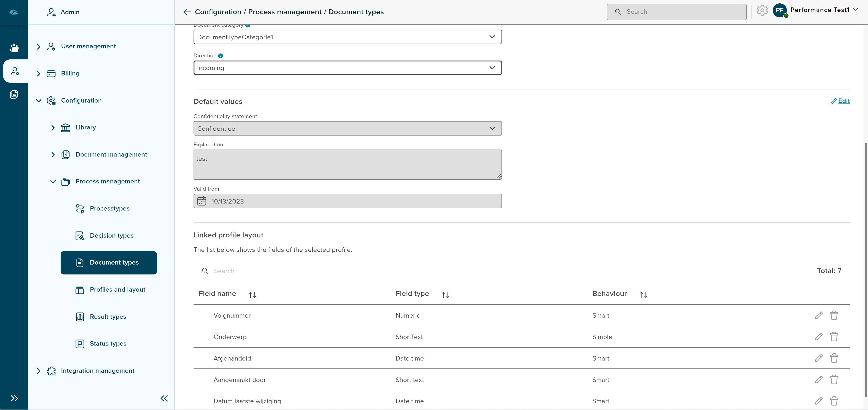Delete the Onderwerp field row
This screenshot has height=410, width=868.
(x=834, y=337)
